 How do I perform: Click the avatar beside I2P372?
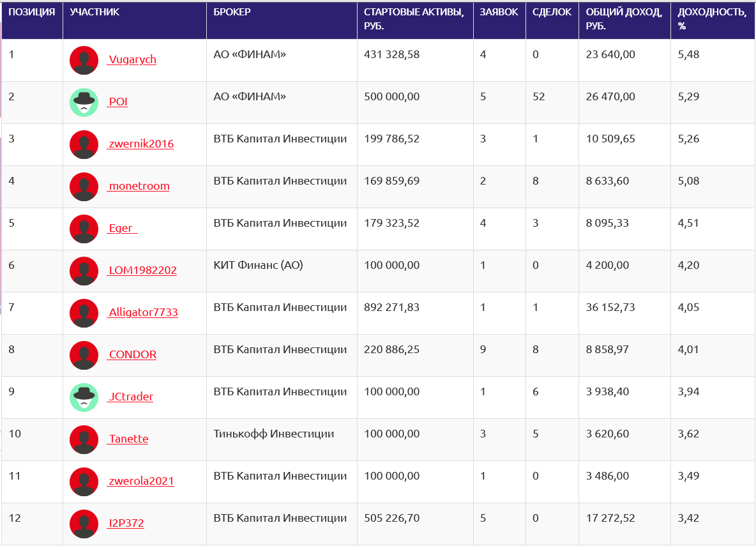click(84, 524)
